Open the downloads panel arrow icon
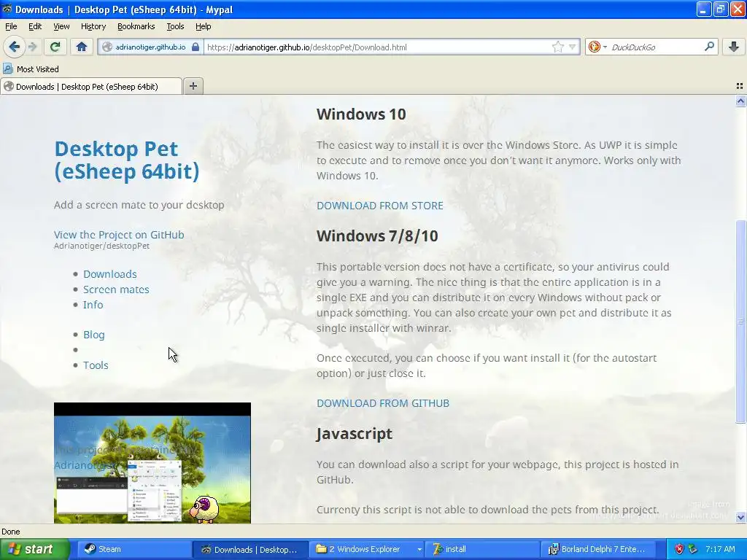This screenshot has height=560, width=747. 734,47
